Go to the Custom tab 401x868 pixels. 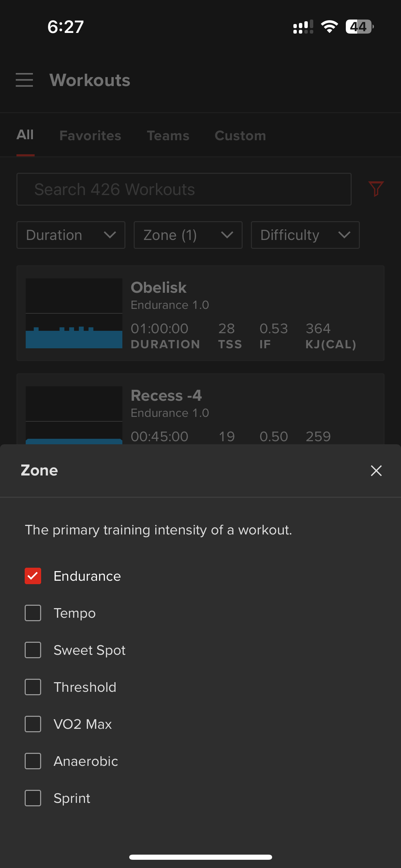coord(240,135)
